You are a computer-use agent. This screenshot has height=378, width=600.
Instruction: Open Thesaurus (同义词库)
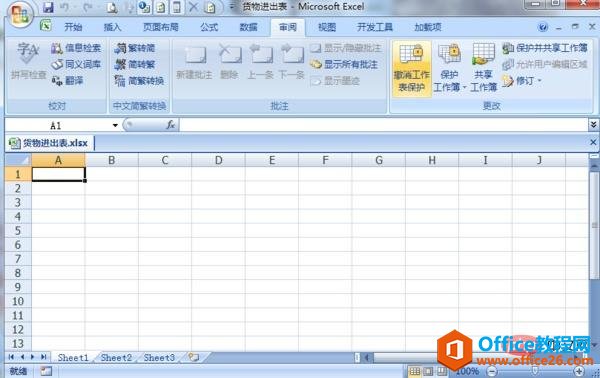pyautogui.click(x=76, y=64)
